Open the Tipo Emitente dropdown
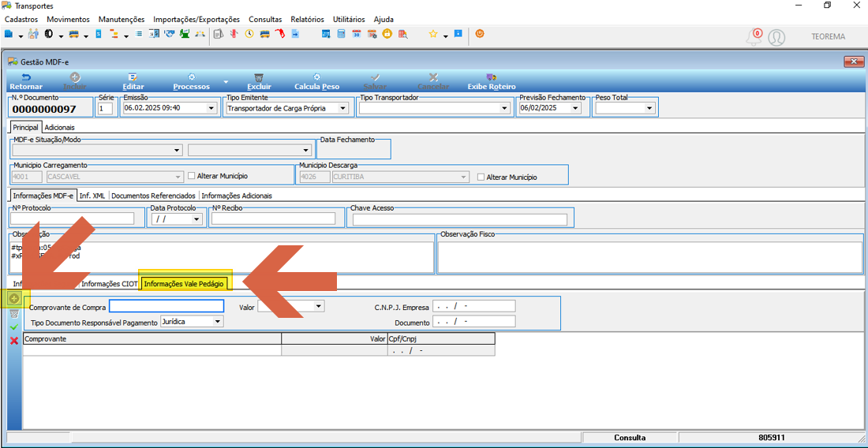The image size is (868, 448). (x=343, y=108)
